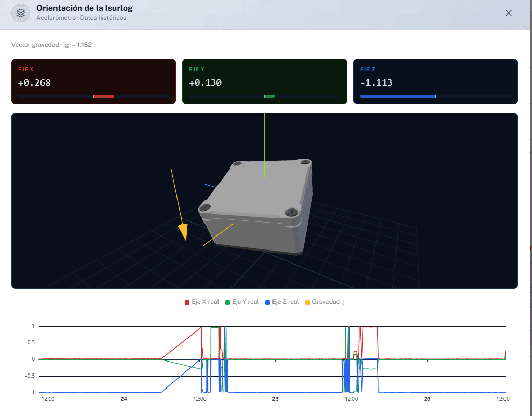Click the layers stack icon in header
This screenshot has width=532, height=416.
(21, 13)
